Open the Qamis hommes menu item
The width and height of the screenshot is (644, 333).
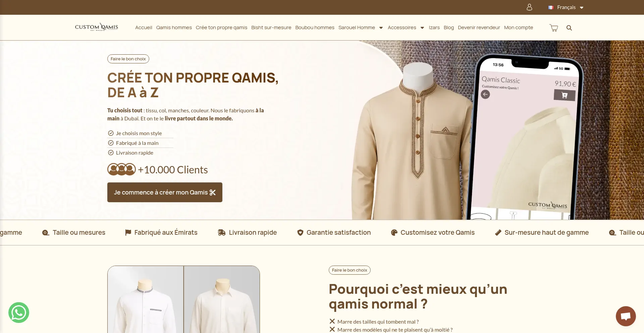[x=174, y=27]
